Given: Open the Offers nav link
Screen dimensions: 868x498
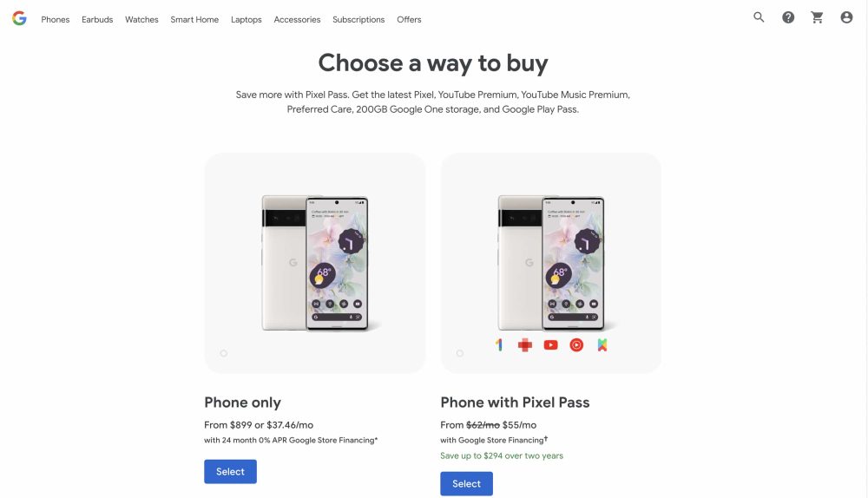Looking at the screenshot, I should (x=409, y=19).
